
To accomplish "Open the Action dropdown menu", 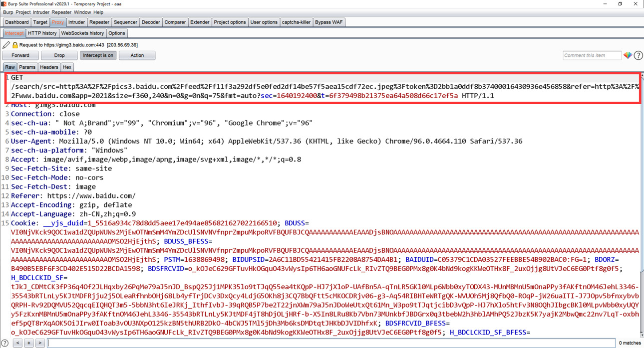I will point(137,55).
